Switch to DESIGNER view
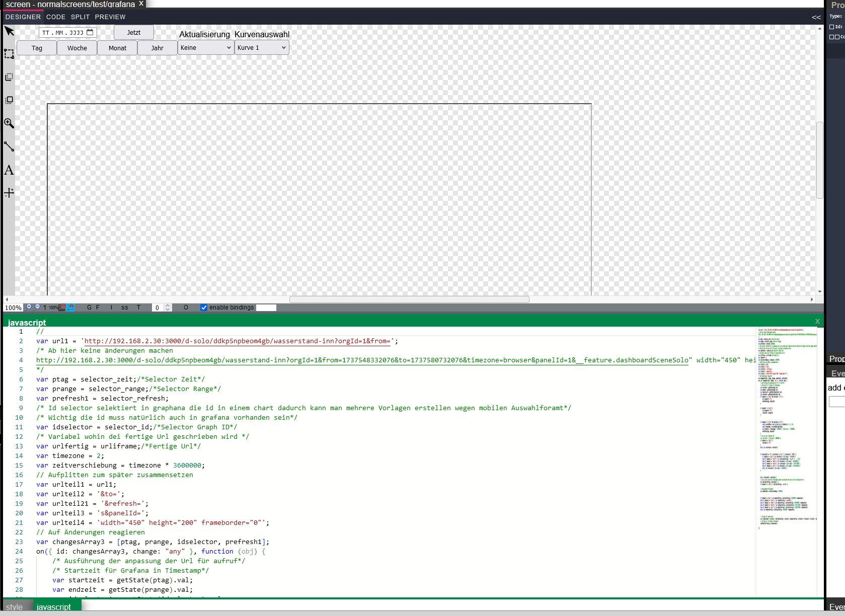This screenshot has height=616, width=845. [23, 17]
